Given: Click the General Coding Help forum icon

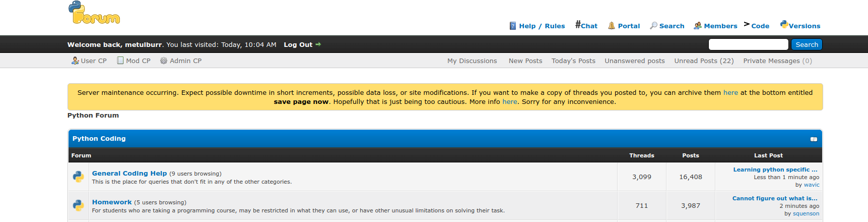Looking at the screenshot, I should click(x=79, y=177).
